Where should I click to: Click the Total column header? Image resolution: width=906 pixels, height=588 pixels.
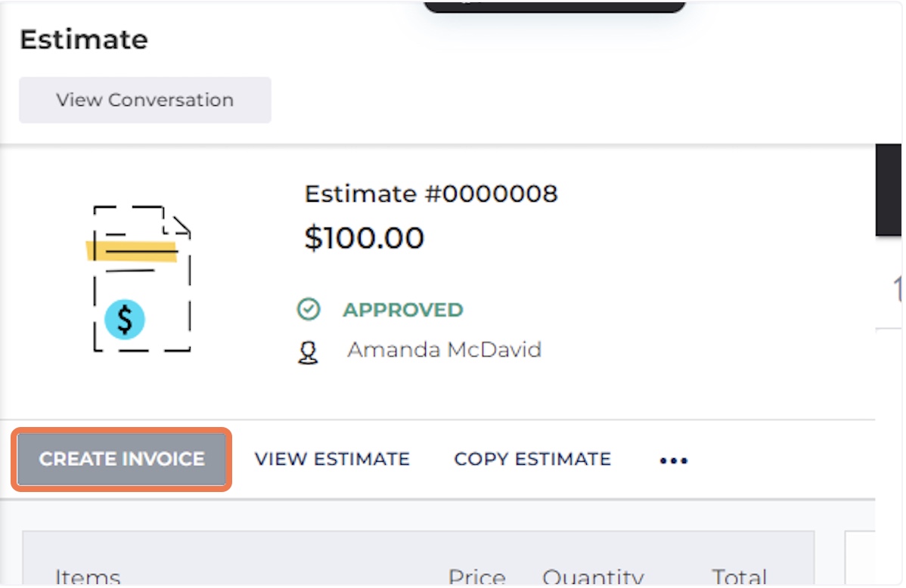click(x=739, y=578)
